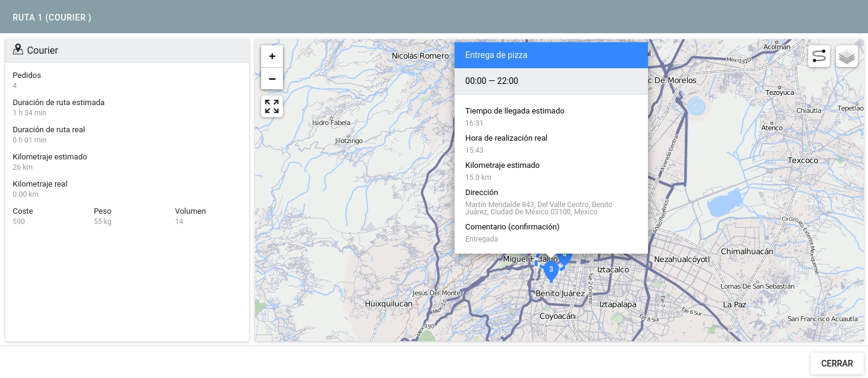Zoom out on the map
This screenshot has width=868, height=378.
coord(272,78)
